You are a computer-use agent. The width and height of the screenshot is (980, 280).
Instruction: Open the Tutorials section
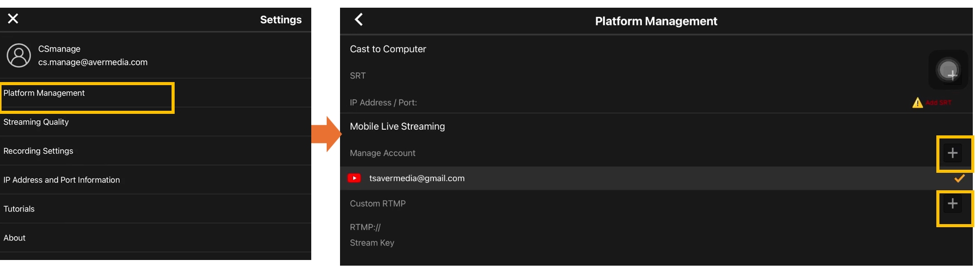click(19, 209)
